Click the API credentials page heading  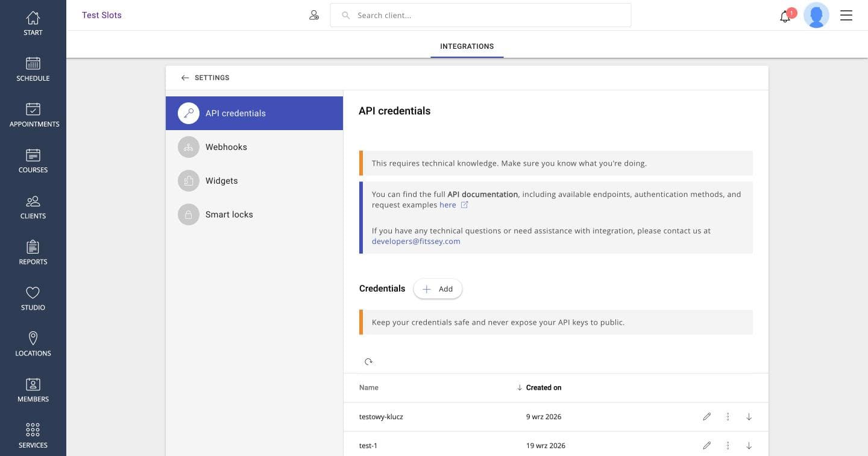(395, 111)
